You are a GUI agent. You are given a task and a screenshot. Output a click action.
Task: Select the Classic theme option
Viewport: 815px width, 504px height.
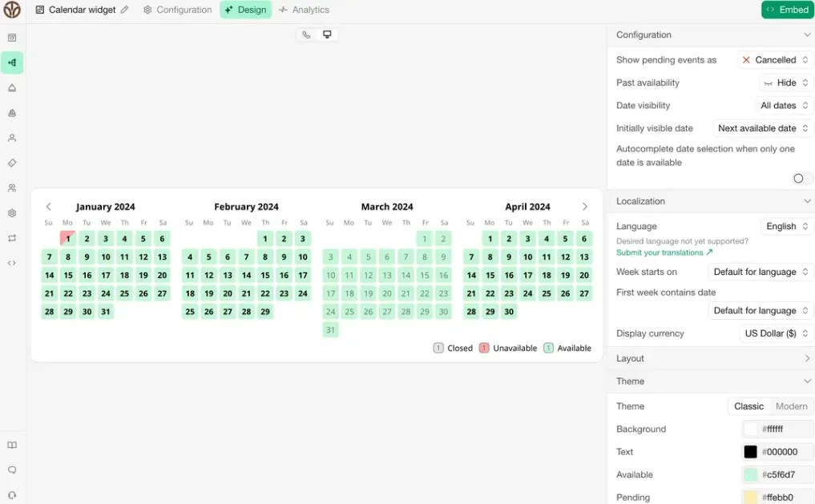coord(748,406)
